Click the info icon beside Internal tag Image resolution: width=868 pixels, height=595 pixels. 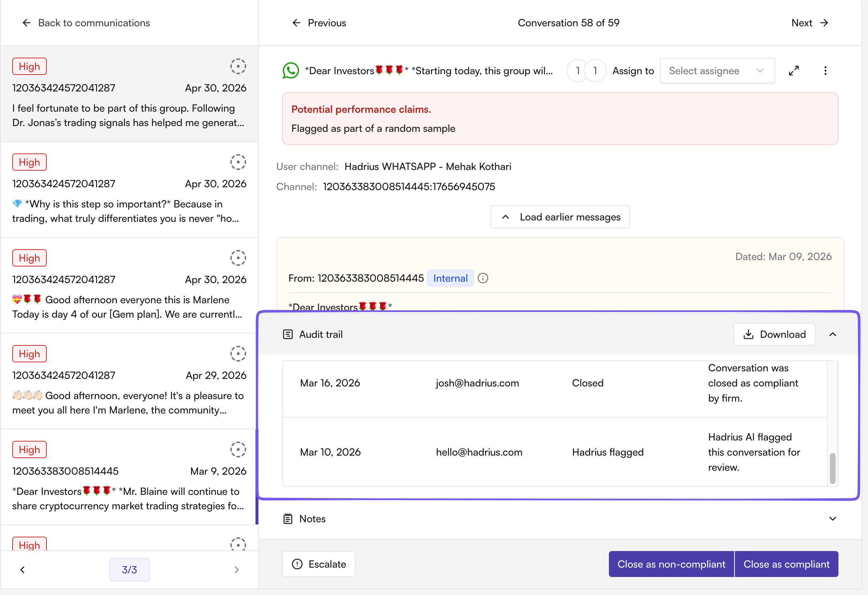(483, 278)
